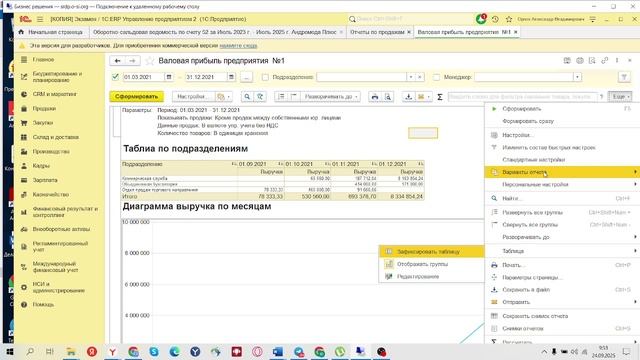Click the filter funnel icon at right of filters
Image resolution: width=640 pixels, height=360 pixels.
click(x=624, y=77)
